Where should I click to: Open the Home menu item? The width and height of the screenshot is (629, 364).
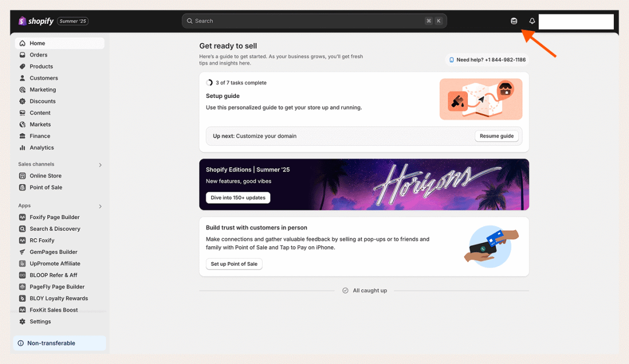coord(60,43)
